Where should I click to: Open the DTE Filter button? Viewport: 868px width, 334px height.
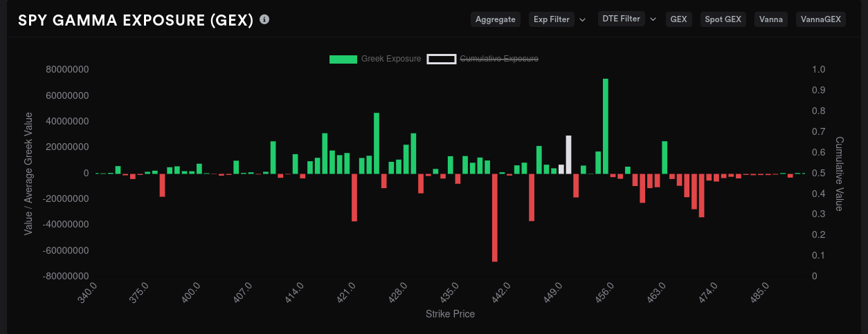tap(621, 19)
